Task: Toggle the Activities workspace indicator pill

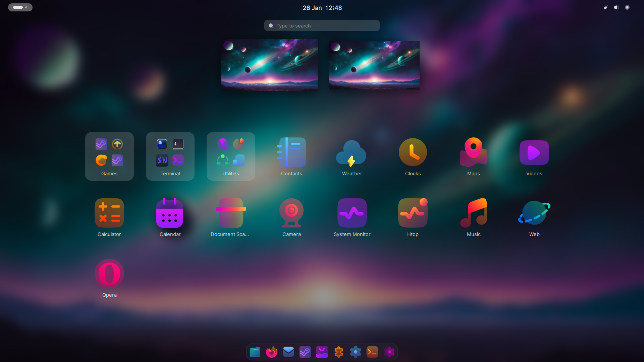Action: coord(20,7)
